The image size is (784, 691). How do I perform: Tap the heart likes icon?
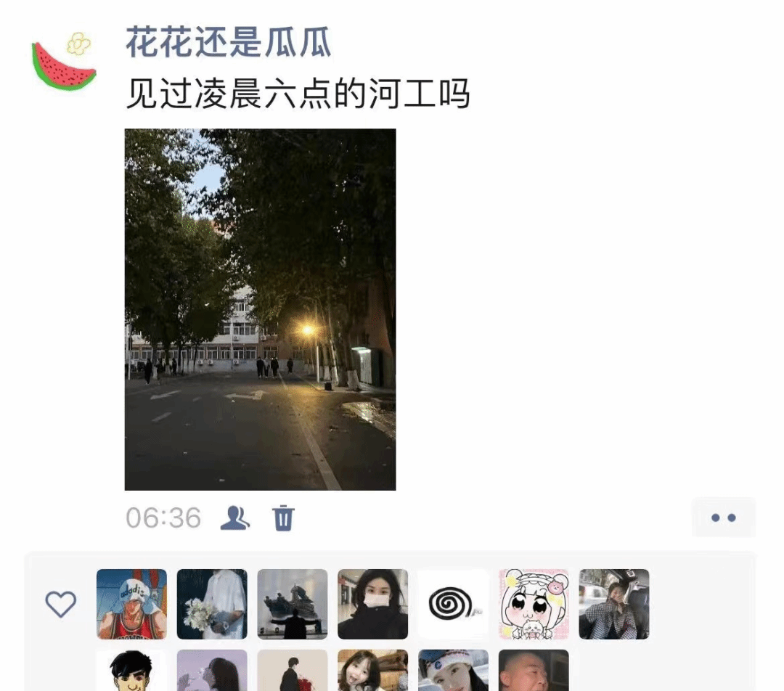tap(61, 604)
